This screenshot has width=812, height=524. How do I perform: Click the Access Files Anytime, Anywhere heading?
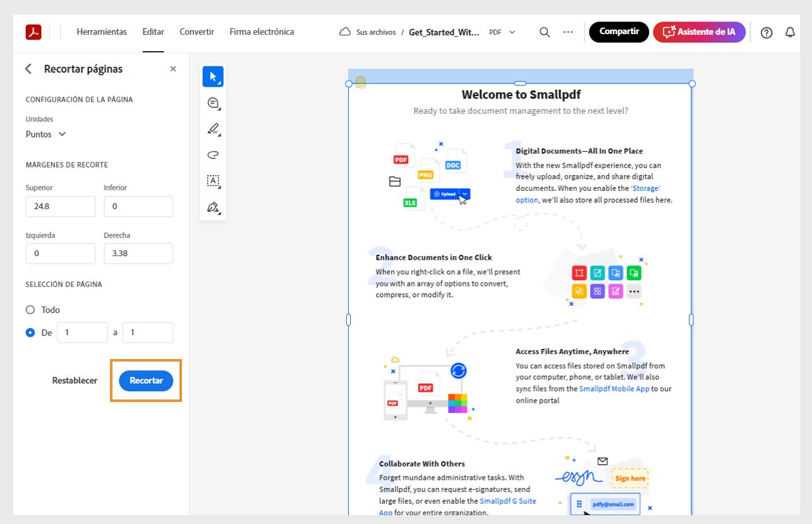point(573,351)
